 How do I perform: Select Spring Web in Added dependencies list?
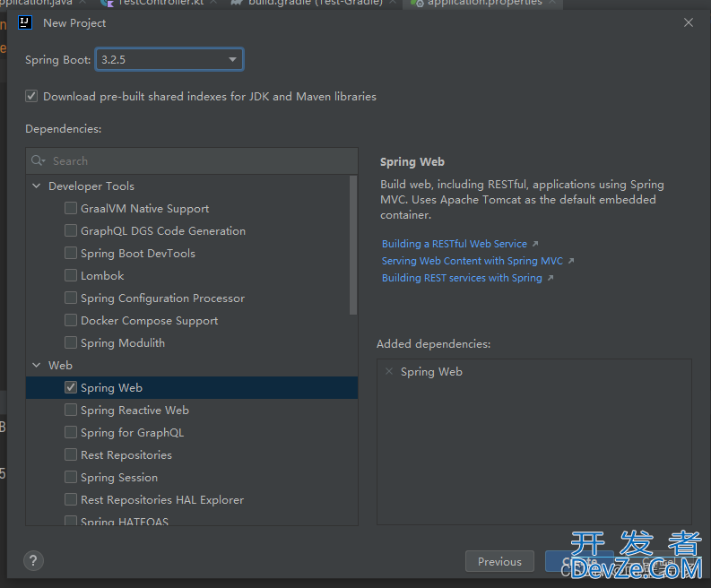pyautogui.click(x=431, y=372)
